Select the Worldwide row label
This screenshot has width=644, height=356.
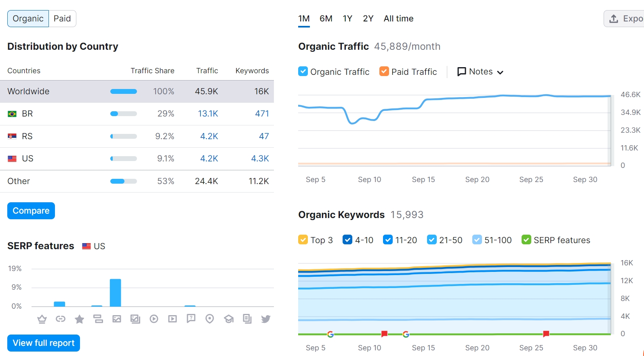pos(28,91)
